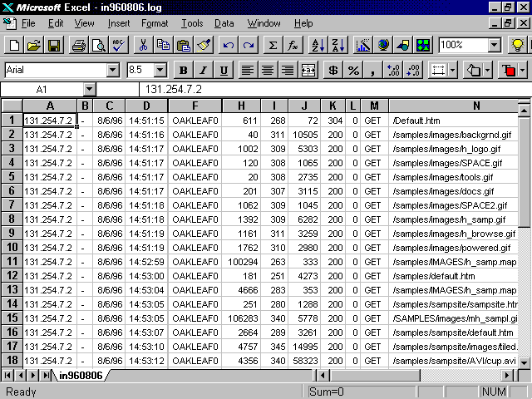
Task: Open the Arial font name dropdown
Action: coord(112,71)
